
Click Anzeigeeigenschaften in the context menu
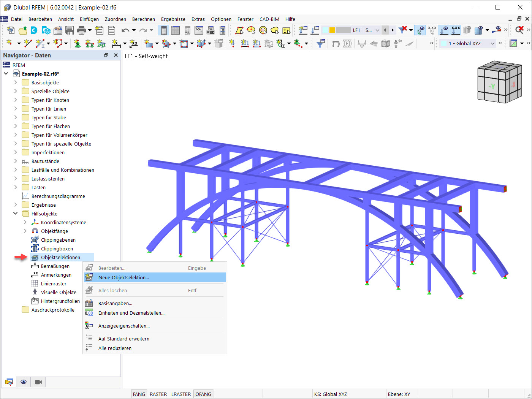point(123,326)
